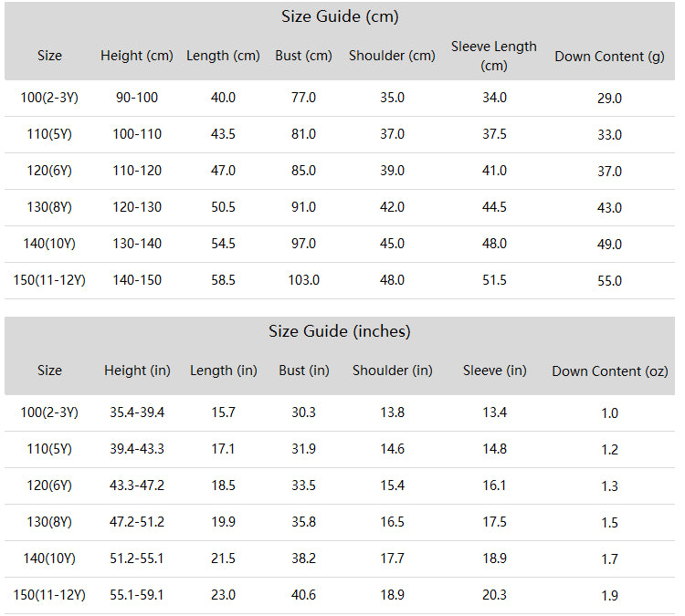This screenshot has height=616, width=685.
Task: Click the Shoulder (in) column header
Action: [x=393, y=371]
